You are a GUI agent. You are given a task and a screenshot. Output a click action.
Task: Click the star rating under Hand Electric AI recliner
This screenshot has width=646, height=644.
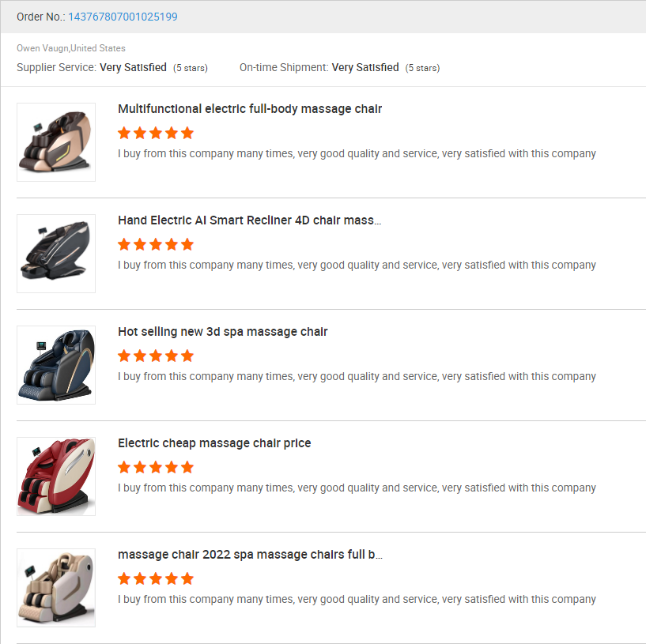click(156, 245)
